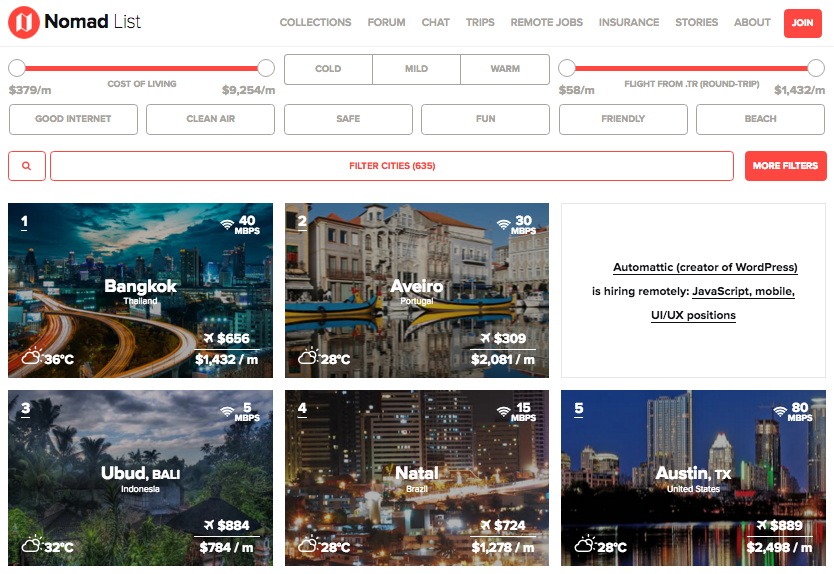Image resolution: width=834 pixels, height=574 pixels.
Task: Enable the Clean Air filter
Action: click(x=210, y=119)
